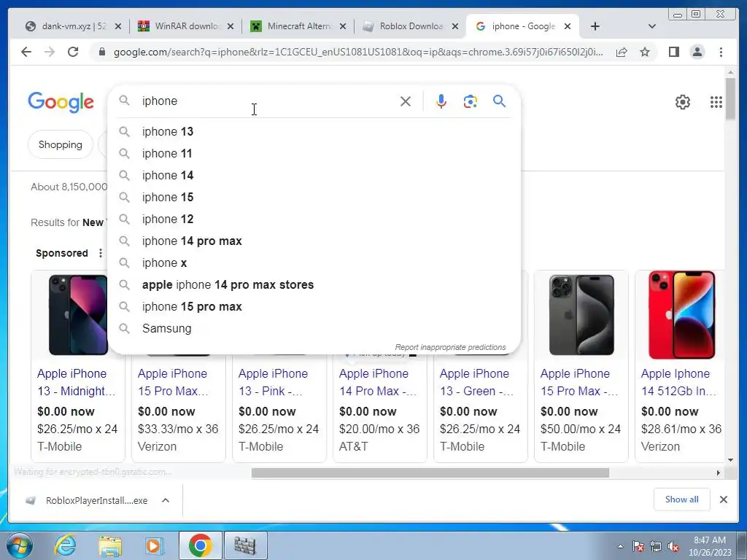Show hidden tray icons arrow
This screenshot has height=560, width=747.
click(x=620, y=547)
